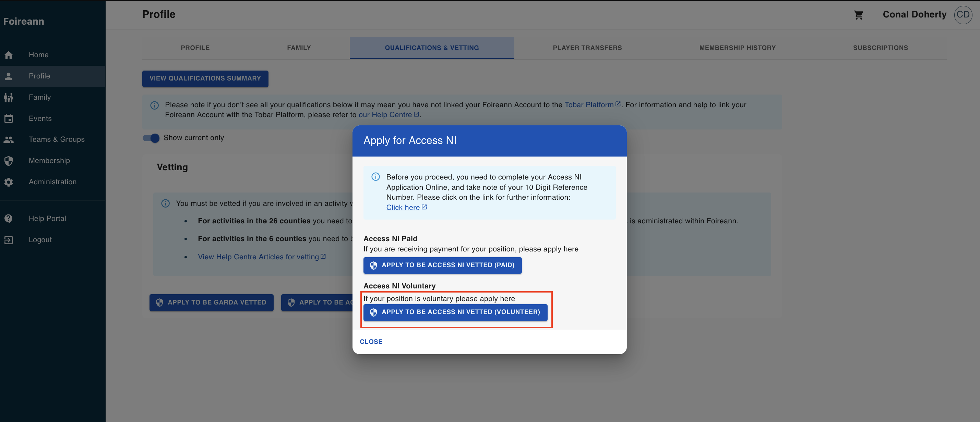Click the info icon in the Tobar Platform notice

[154, 105]
